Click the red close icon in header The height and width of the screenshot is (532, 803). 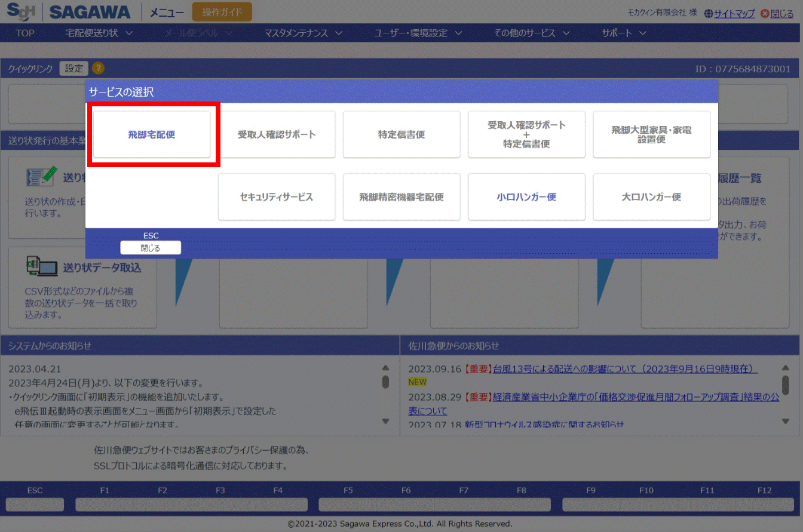(x=764, y=14)
